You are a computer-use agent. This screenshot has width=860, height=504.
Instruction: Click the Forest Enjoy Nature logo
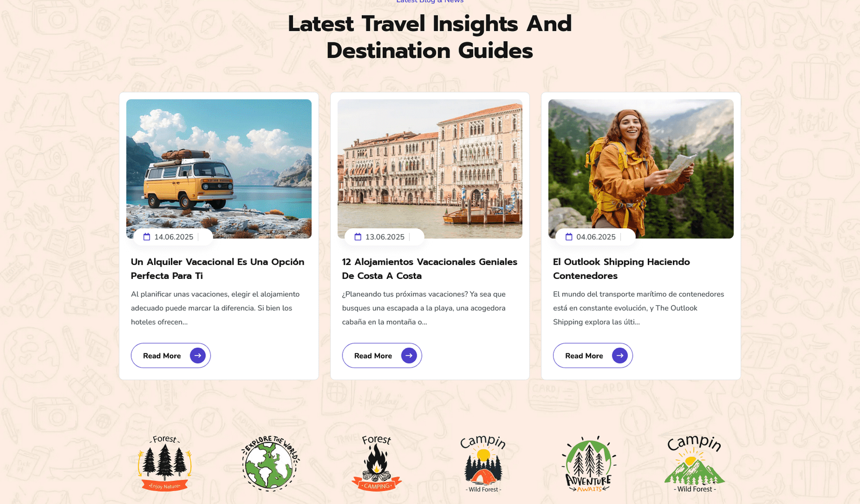point(164,463)
